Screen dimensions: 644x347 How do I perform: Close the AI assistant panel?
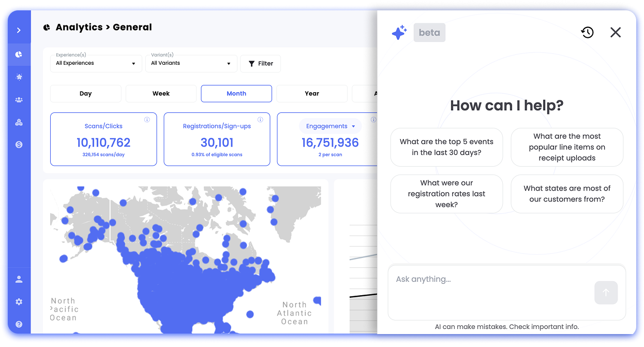coord(616,33)
